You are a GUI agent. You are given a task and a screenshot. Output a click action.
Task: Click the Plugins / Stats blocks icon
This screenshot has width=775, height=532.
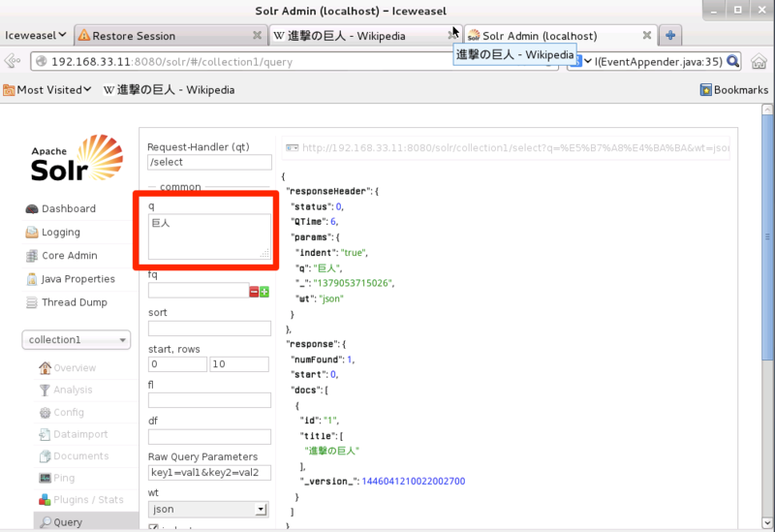pos(45,499)
